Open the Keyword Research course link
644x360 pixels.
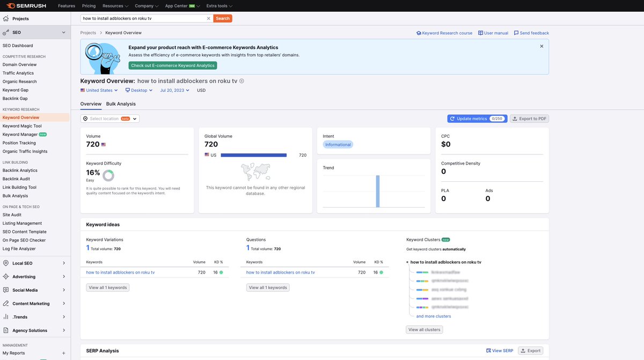[444, 33]
